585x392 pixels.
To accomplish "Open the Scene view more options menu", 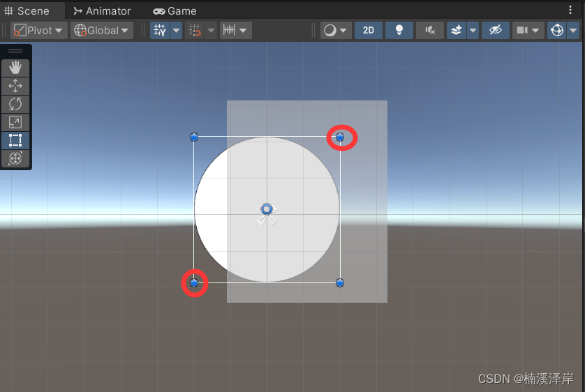I will 570,10.
